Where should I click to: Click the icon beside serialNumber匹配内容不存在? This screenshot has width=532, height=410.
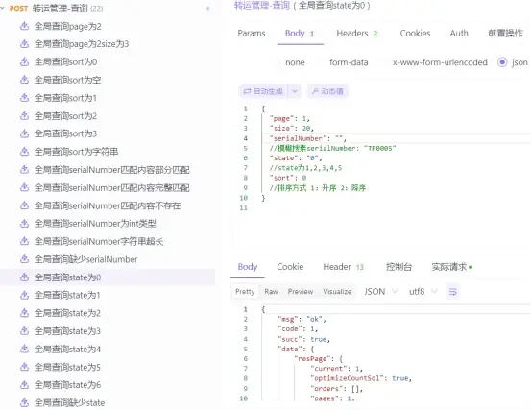pyautogui.click(x=24, y=205)
